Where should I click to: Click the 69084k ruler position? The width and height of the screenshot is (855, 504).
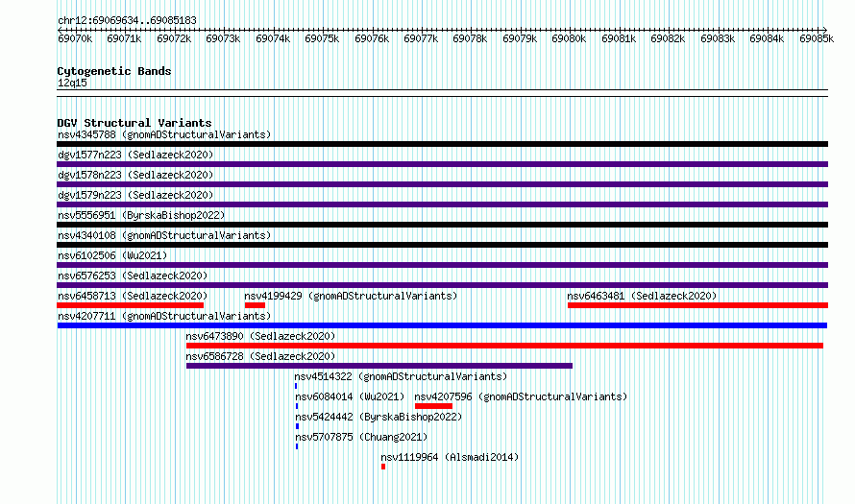767,38
